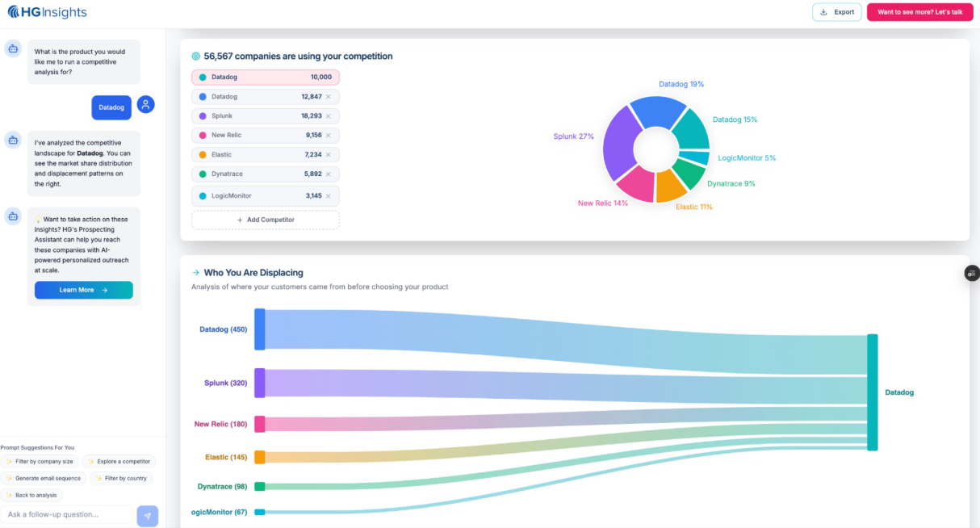Click blue color dot on Datadog 12,847 row
The image size is (980, 528).
coord(203,97)
